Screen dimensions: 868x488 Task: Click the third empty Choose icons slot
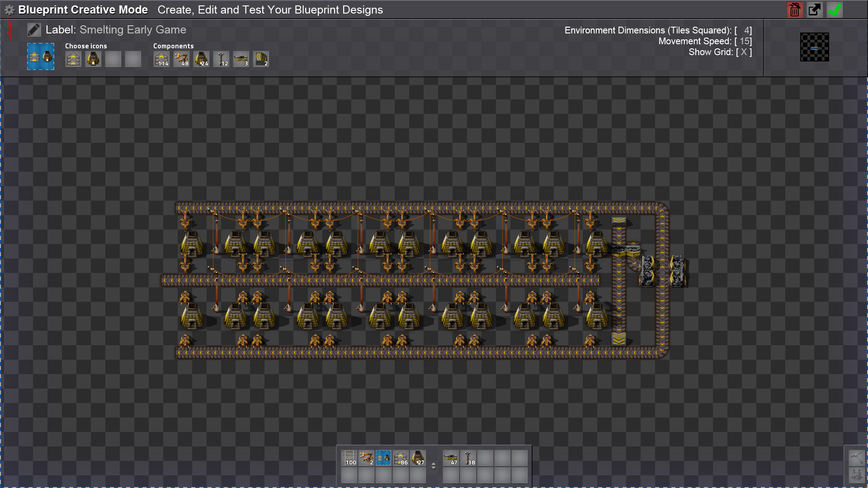pos(113,59)
